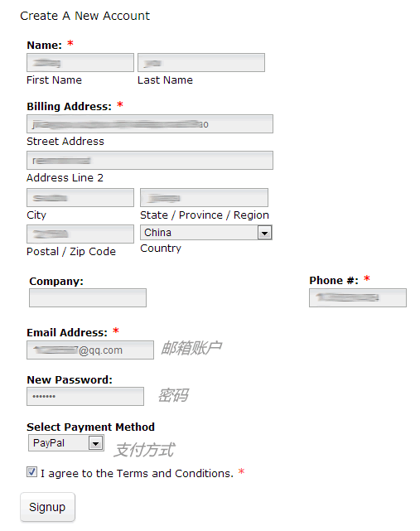420x531 pixels.
Task: Focus the Street Address field
Action: [x=150, y=124]
